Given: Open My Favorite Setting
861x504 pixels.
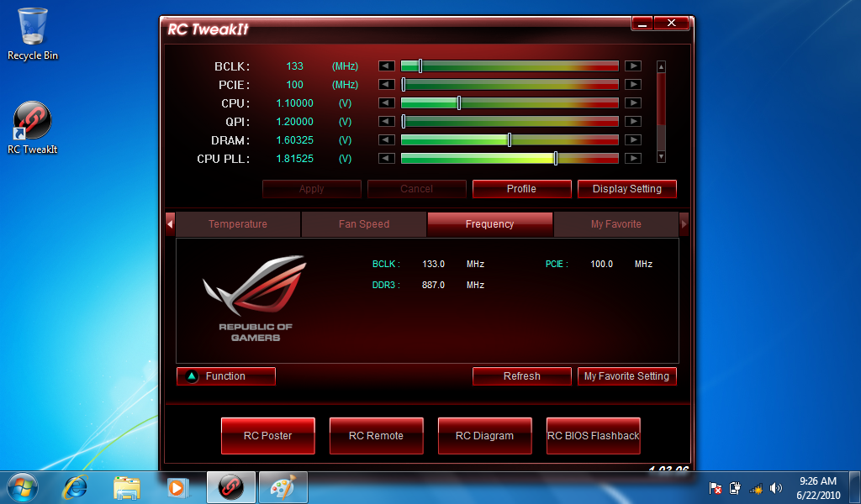Looking at the screenshot, I should [627, 376].
